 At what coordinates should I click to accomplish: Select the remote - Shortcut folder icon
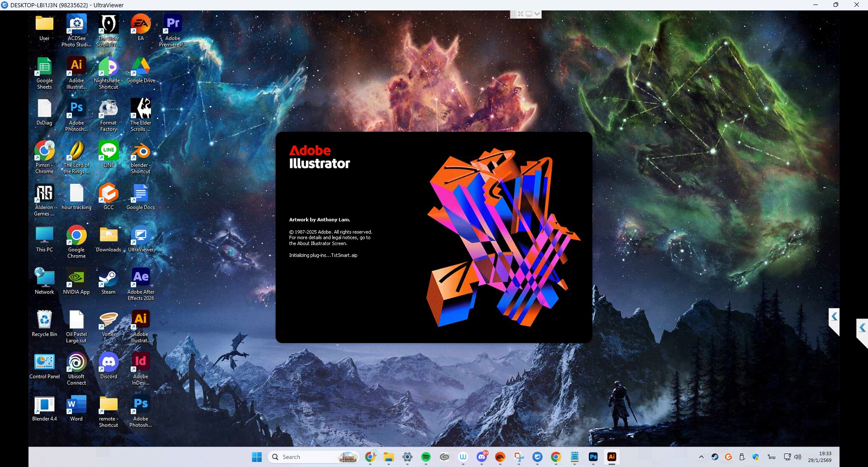[x=108, y=411]
